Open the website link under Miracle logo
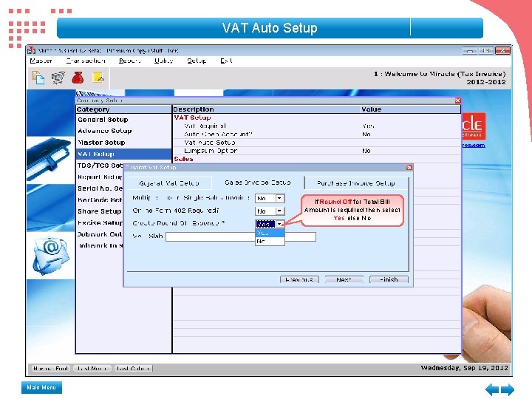 coord(474,146)
